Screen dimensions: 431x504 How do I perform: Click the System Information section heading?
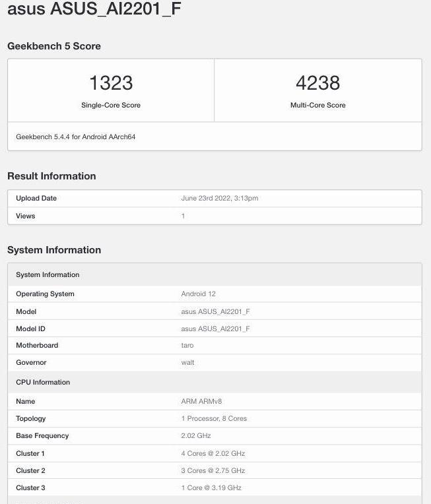tap(54, 250)
